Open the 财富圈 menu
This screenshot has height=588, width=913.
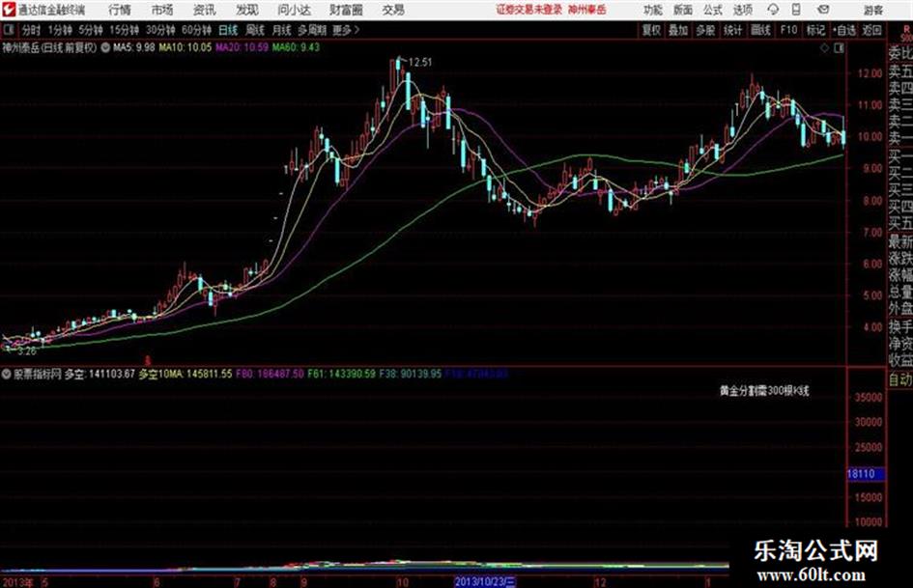click(346, 10)
